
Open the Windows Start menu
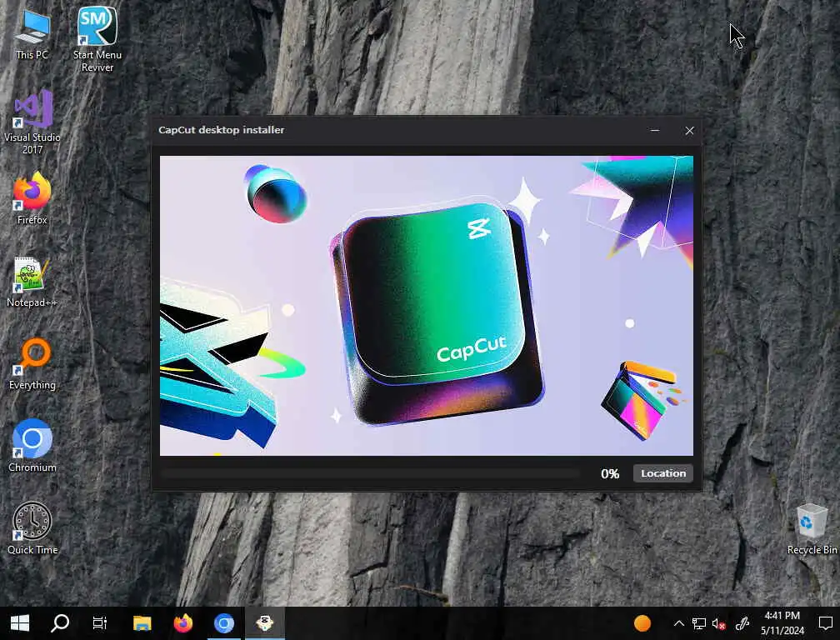click(20, 623)
